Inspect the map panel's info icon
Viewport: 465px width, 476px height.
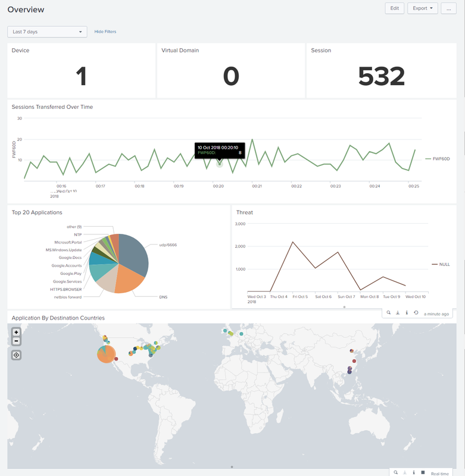coord(414,472)
